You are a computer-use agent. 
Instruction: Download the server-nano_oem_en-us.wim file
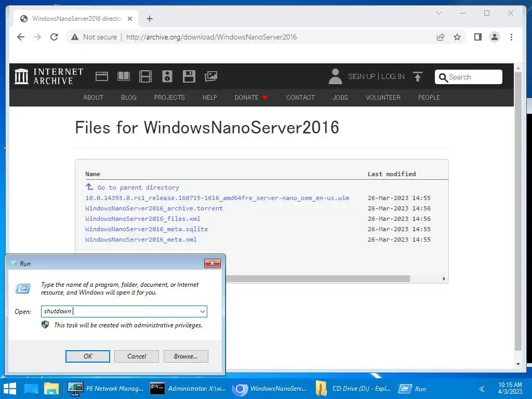pyautogui.click(x=217, y=198)
